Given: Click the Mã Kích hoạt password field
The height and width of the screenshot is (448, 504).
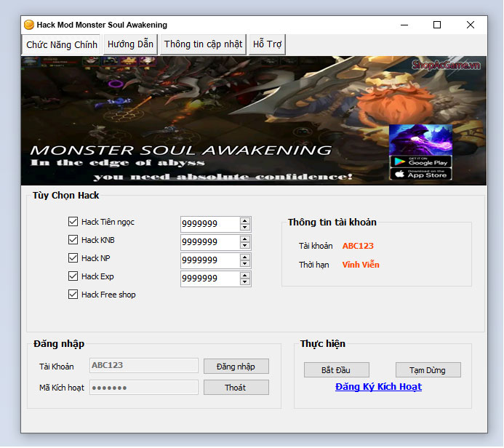Looking at the screenshot, I should [x=144, y=388].
